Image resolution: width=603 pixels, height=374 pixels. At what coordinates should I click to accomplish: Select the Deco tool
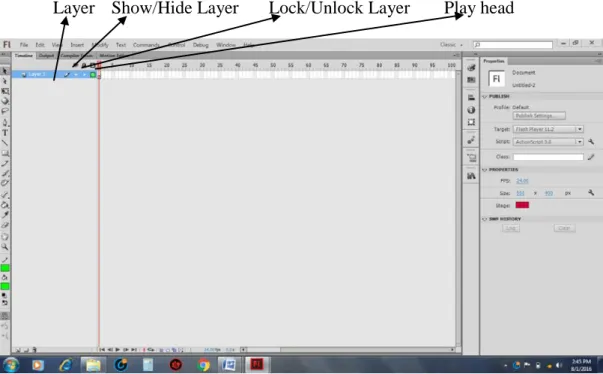coord(5,183)
